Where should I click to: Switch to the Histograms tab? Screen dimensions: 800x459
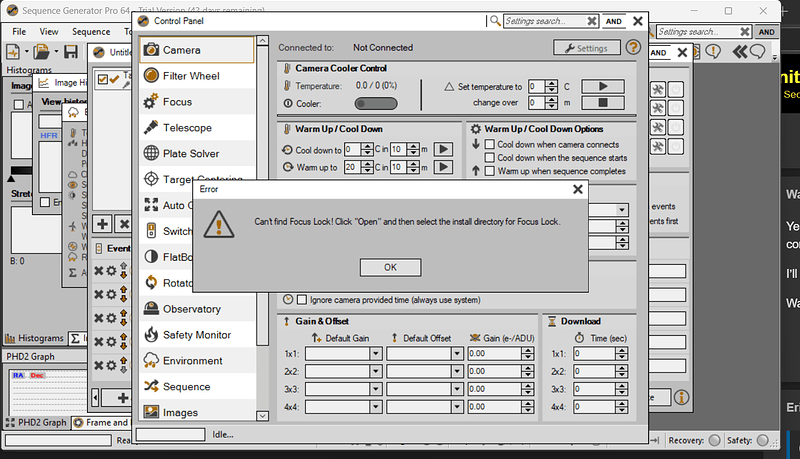[35, 338]
